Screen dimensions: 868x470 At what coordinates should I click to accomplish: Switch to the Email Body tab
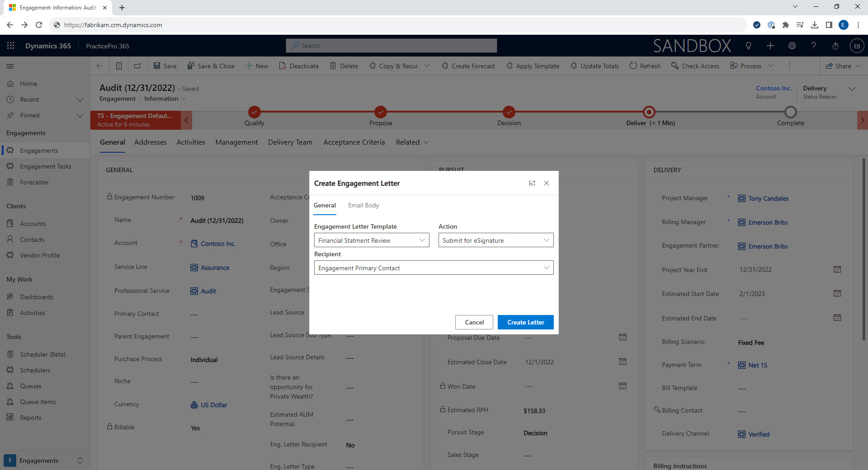click(363, 205)
